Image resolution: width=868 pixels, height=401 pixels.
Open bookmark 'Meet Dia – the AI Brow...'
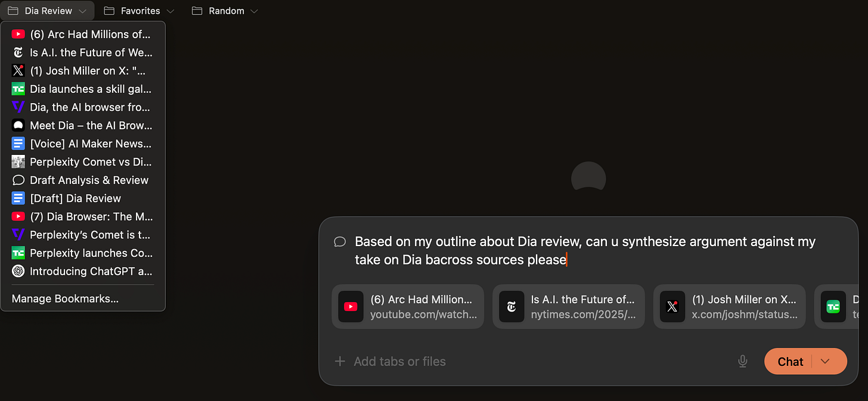83,125
